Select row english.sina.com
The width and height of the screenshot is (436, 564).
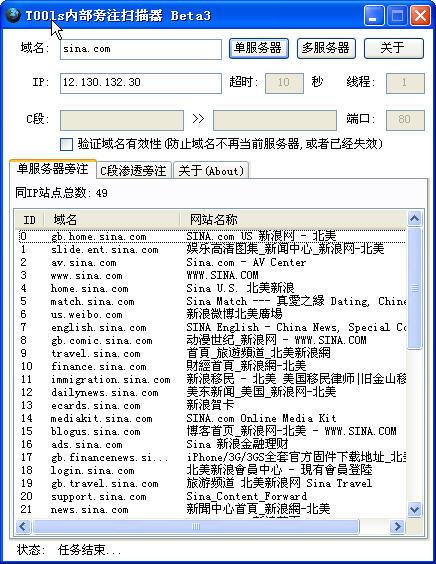[212, 327]
